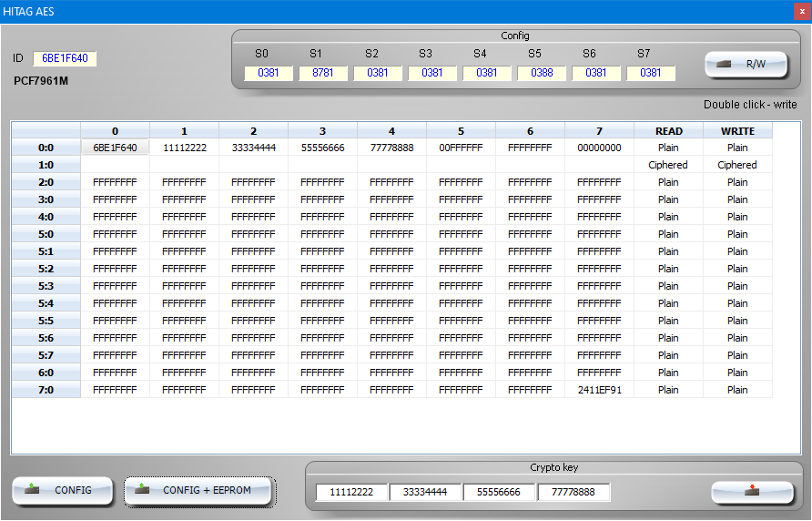
Task: Click READ Plain cell in row 0:0
Action: pyautogui.click(x=668, y=148)
